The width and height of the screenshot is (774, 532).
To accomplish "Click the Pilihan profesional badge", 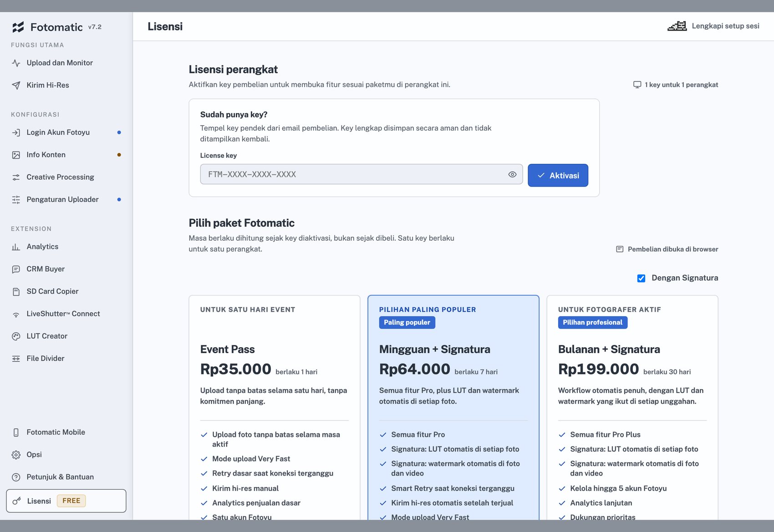I will coord(593,322).
